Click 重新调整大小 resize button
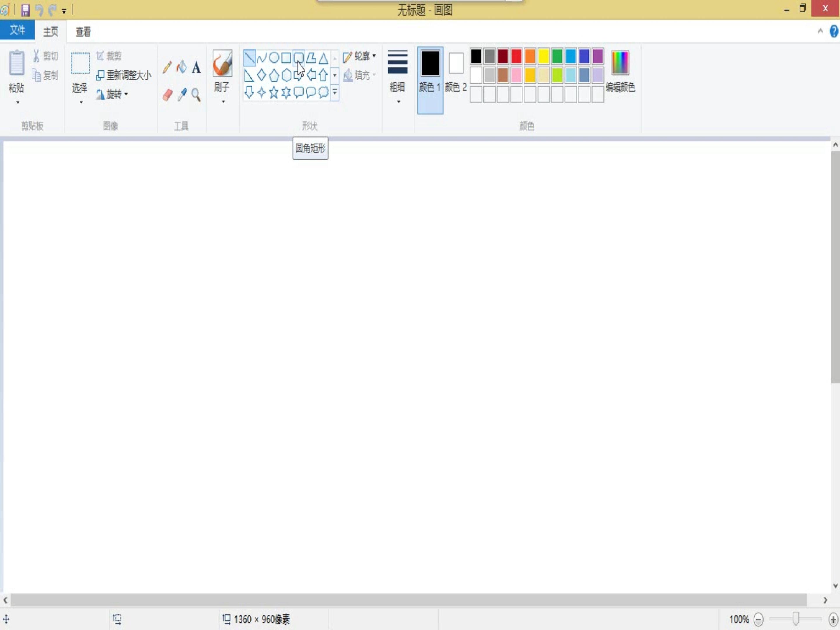Viewport: 840px width, 630px height. (124, 75)
